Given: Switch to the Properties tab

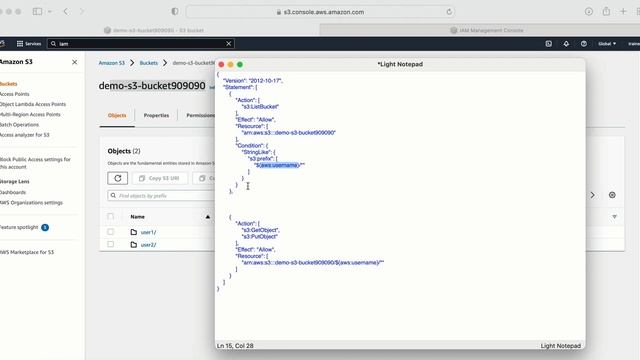Looking at the screenshot, I should pyautogui.click(x=156, y=116).
